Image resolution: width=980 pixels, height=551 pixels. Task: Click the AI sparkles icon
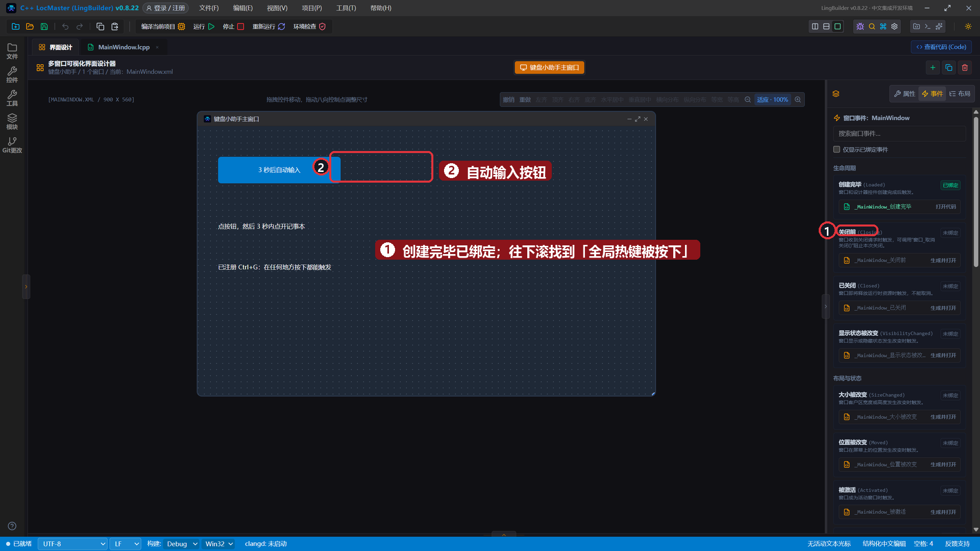click(x=939, y=27)
